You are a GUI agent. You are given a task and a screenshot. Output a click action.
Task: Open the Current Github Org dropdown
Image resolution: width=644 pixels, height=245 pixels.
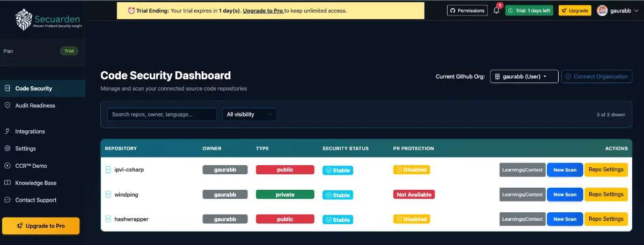[x=524, y=77]
